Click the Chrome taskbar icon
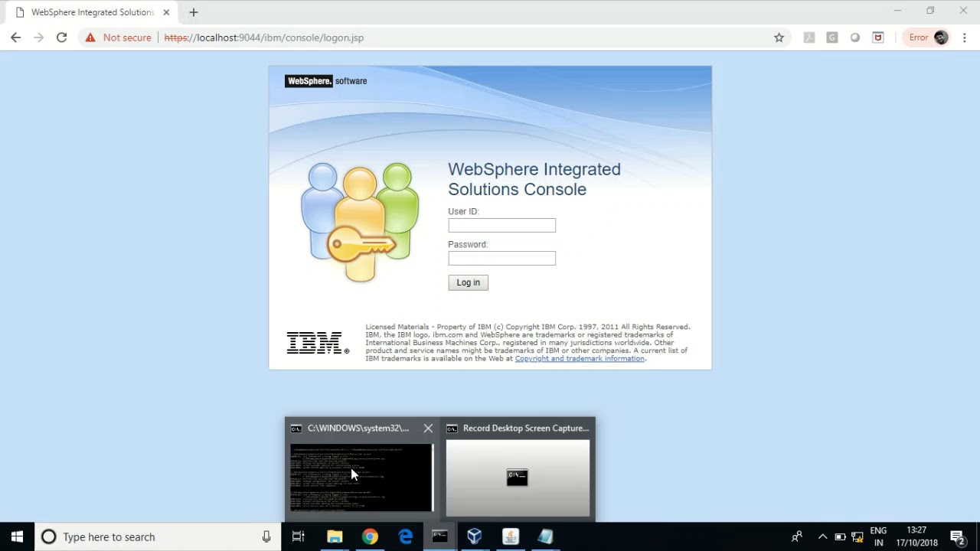The width and height of the screenshot is (980, 551). pyautogui.click(x=370, y=536)
